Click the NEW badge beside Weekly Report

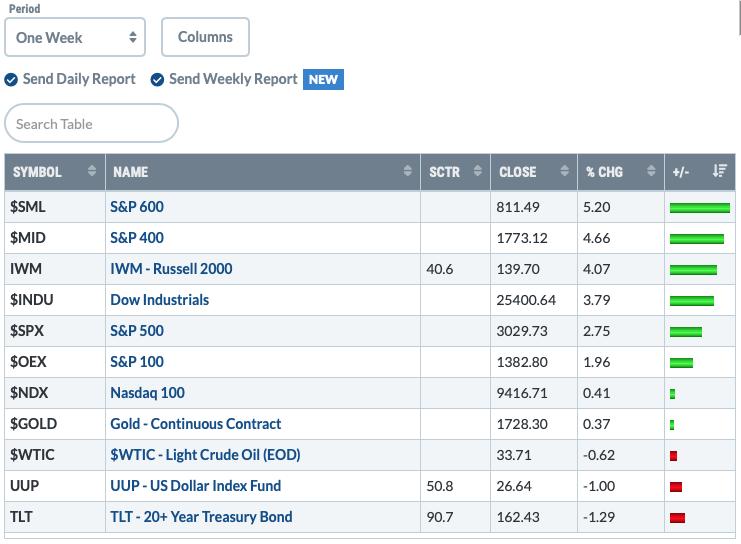point(323,79)
